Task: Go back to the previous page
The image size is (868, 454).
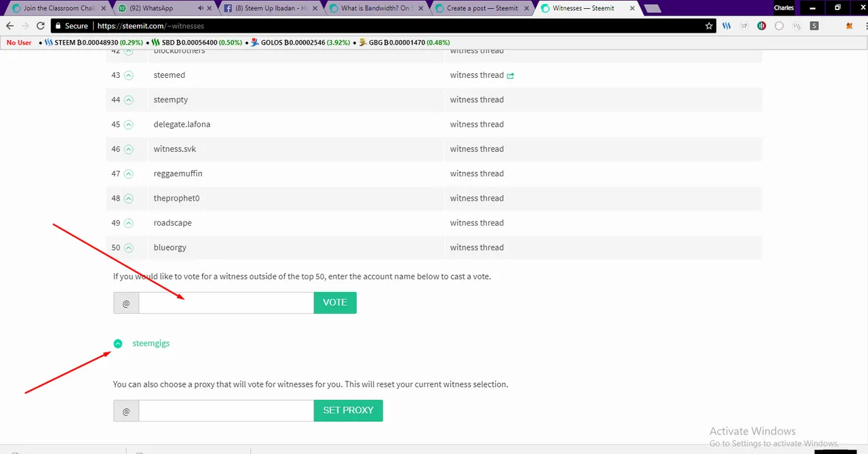Action: tap(9, 26)
